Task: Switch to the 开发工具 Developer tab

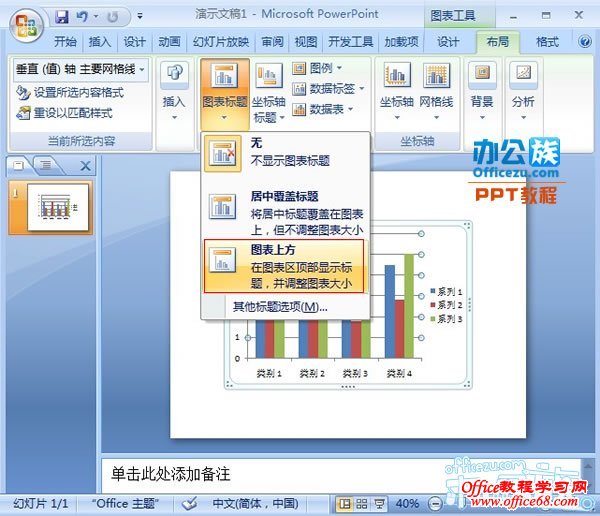Action: (x=351, y=41)
